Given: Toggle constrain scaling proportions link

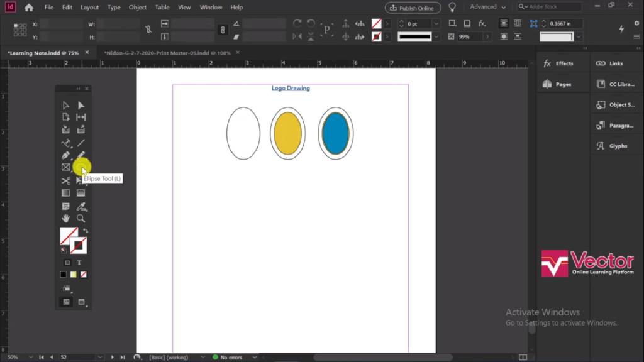Looking at the screenshot, I should (x=223, y=30).
